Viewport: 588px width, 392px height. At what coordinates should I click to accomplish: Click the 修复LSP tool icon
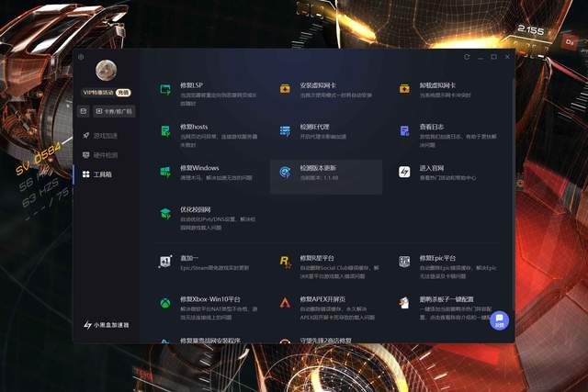tap(166, 89)
